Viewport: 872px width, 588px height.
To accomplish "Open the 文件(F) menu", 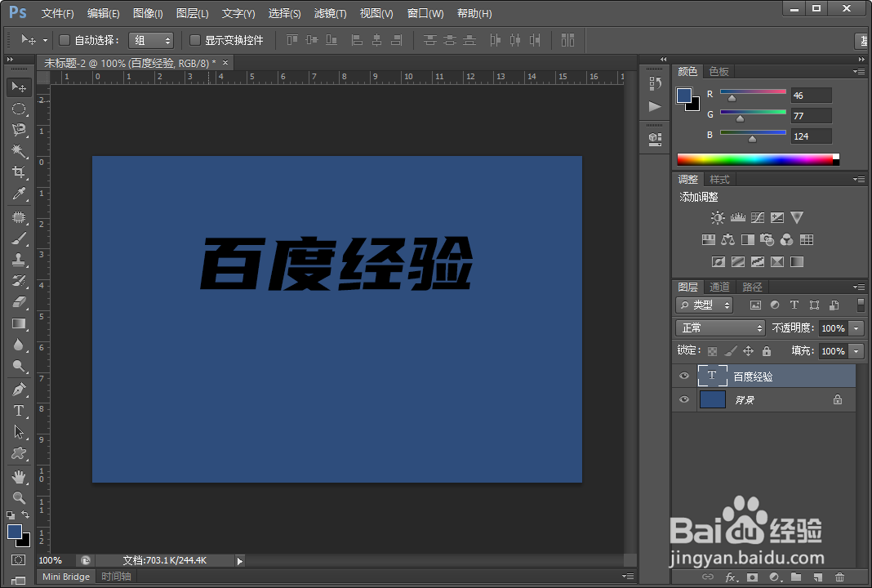I will (58, 13).
